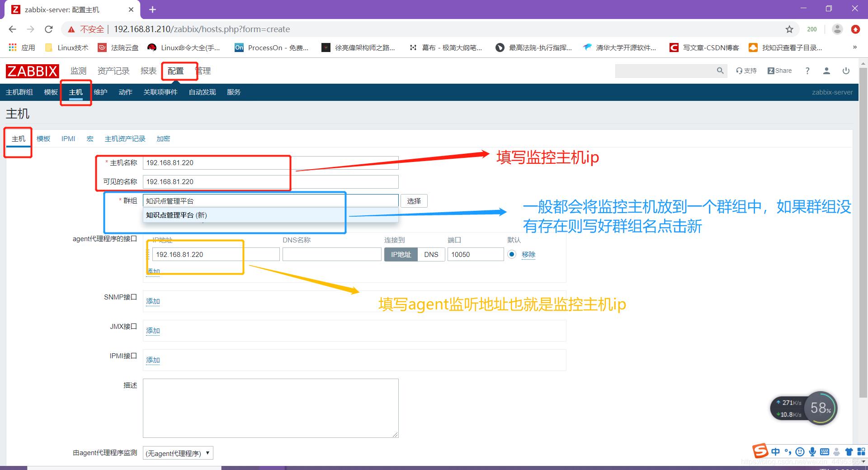Click 移除 to remove agent interface
The width and height of the screenshot is (868, 470).
528,255
